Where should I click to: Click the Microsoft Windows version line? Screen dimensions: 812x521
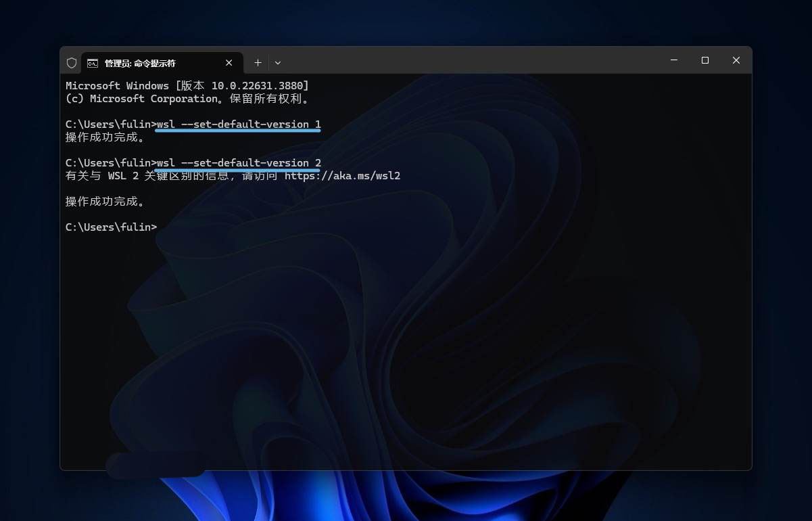tap(187, 86)
